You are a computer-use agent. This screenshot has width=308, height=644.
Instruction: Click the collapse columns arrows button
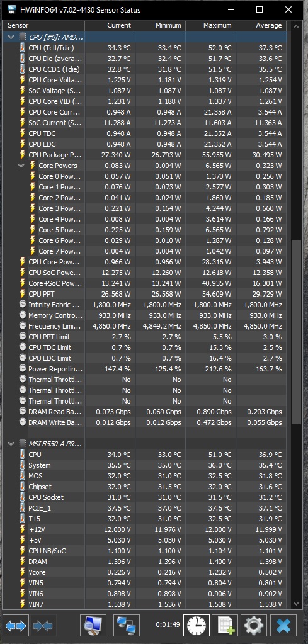(x=43, y=626)
